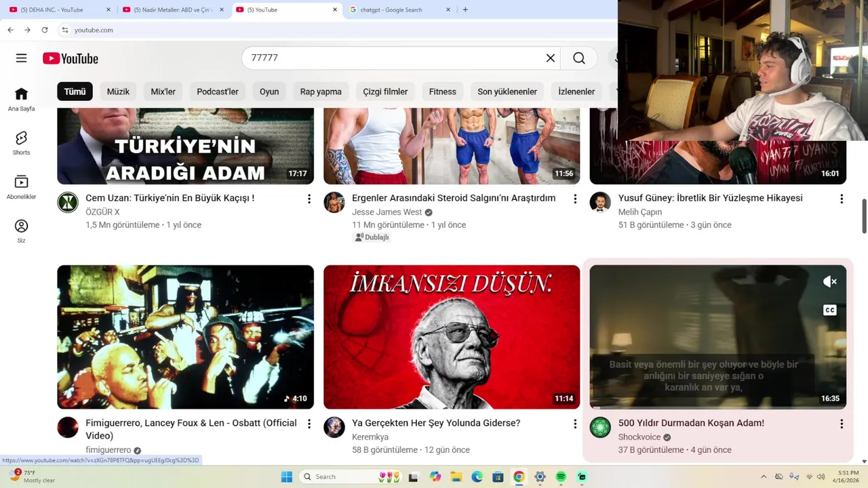Open Ana Sayfa in sidebar
The height and width of the screenshot is (488, 868).
tap(21, 99)
